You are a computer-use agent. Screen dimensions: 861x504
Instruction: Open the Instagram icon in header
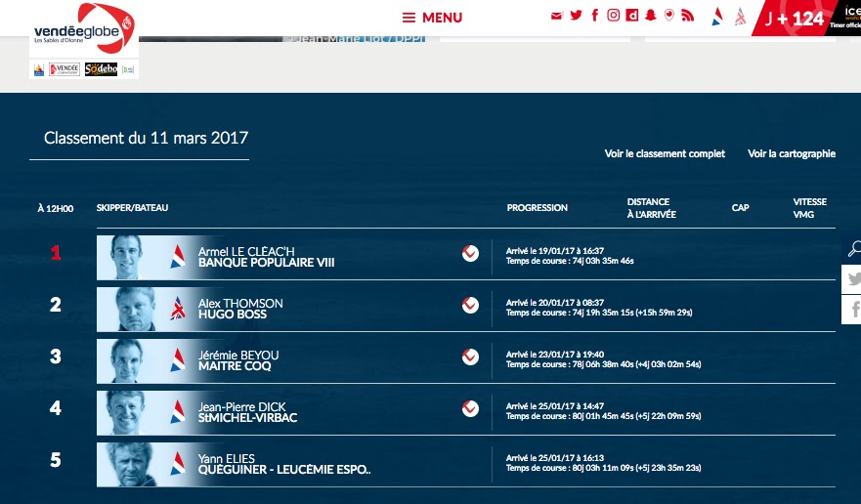pyautogui.click(x=614, y=15)
